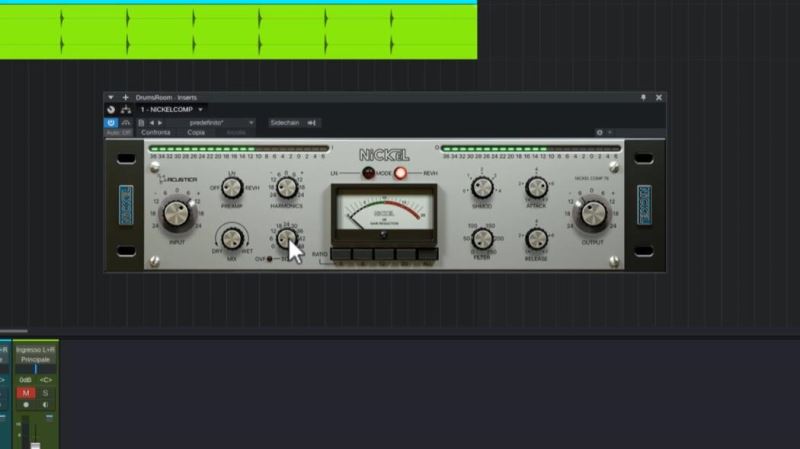Expand the inserts header triangle menu
Screen dimensions: 800x449
(x=111, y=97)
